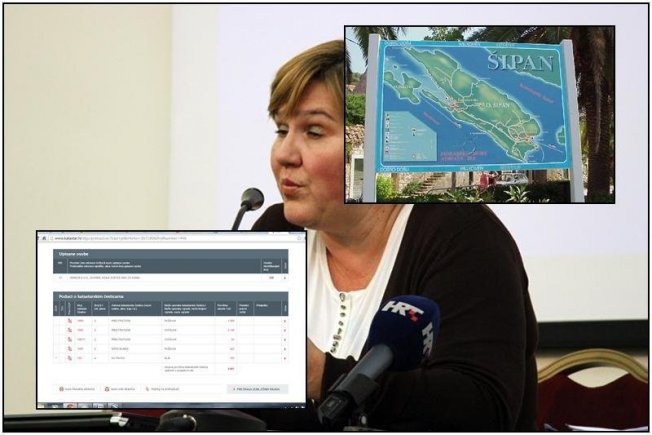
Task: Click the Šipan island map photo
Action: (x=479, y=114)
